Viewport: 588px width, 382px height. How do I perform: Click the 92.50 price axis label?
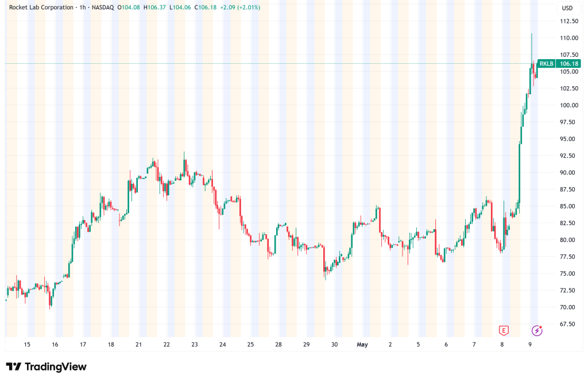[568, 156]
